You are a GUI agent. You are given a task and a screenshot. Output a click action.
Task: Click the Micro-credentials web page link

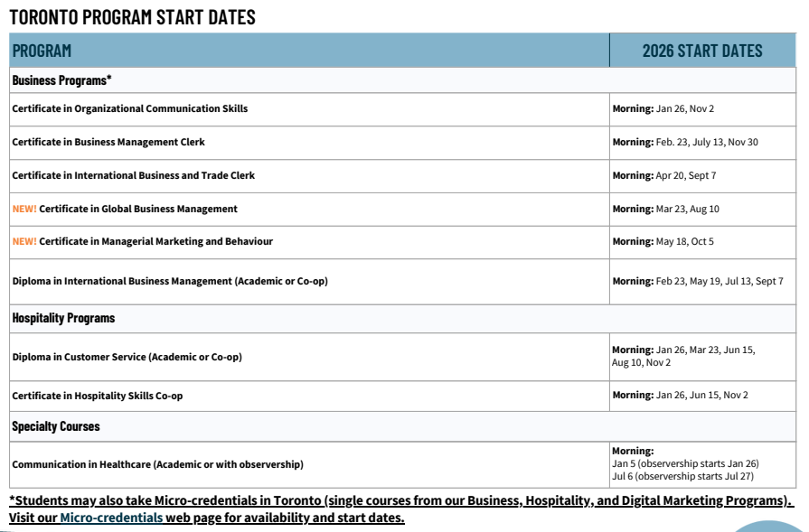pyautogui.click(x=111, y=518)
